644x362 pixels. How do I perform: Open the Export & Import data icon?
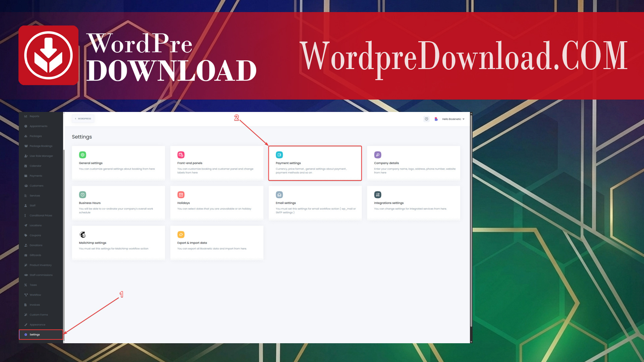pos(181,235)
